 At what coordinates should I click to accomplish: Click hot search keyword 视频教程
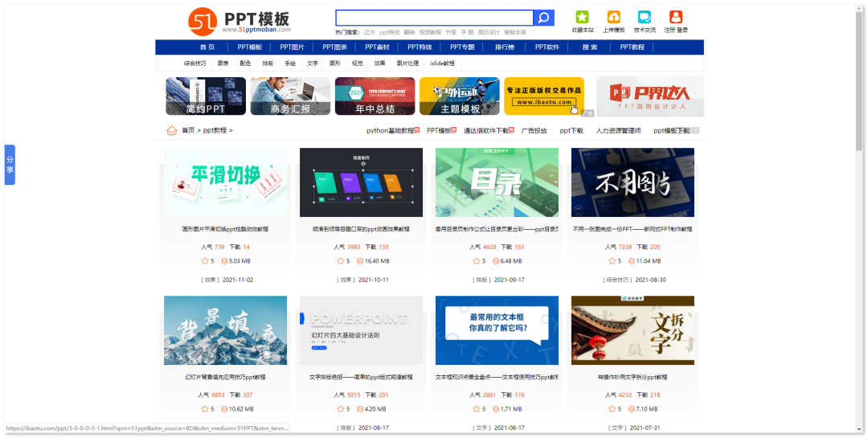point(430,32)
